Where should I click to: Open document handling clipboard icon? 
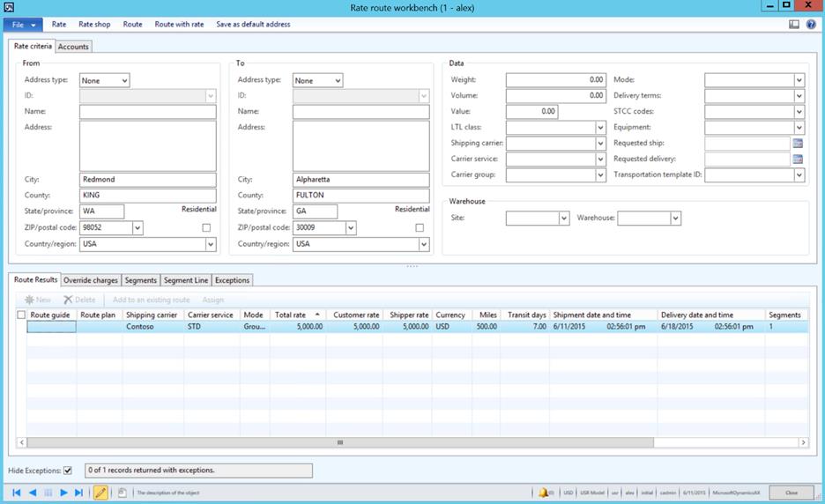(122, 493)
